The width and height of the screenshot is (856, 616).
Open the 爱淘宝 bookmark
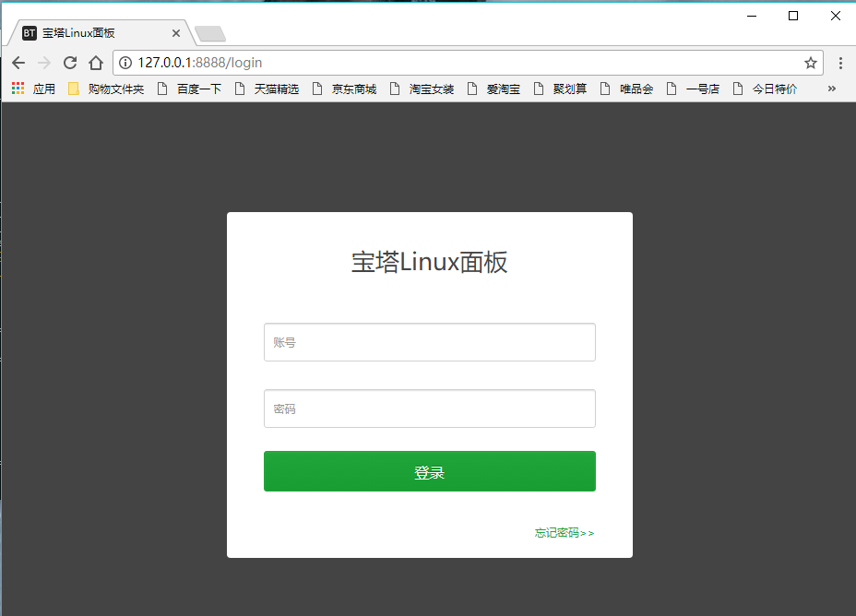pyautogui.click(x=494, y=89)
